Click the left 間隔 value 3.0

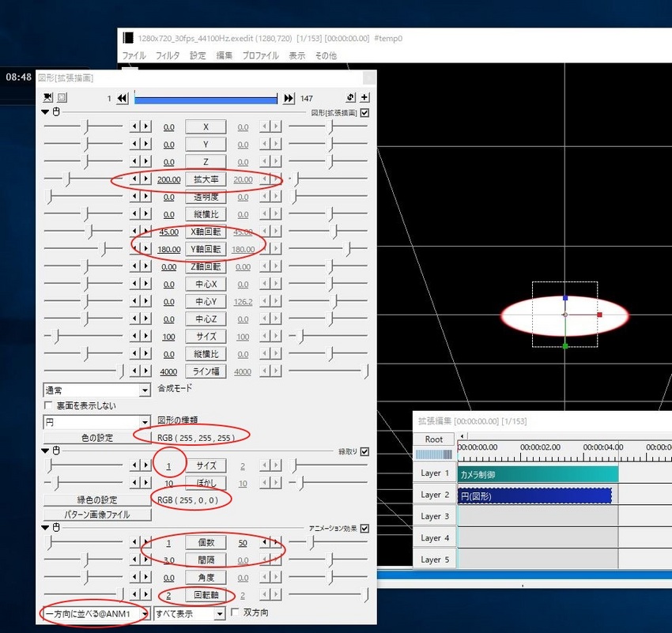(168, 560)
